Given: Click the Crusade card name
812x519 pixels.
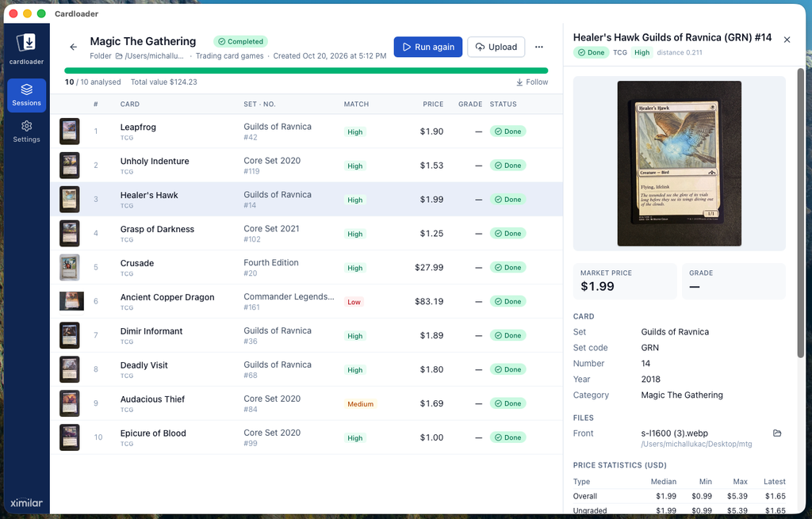Looking at the screenshot, I should 136,263.
